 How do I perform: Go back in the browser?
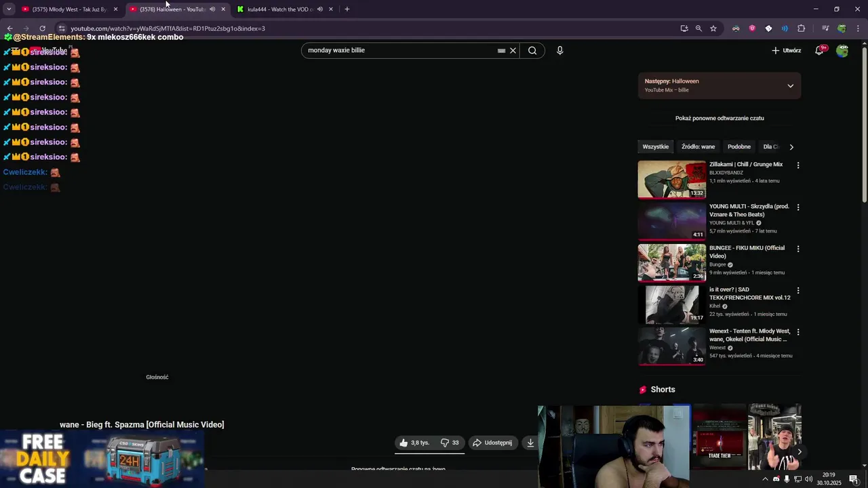point(9,28)
